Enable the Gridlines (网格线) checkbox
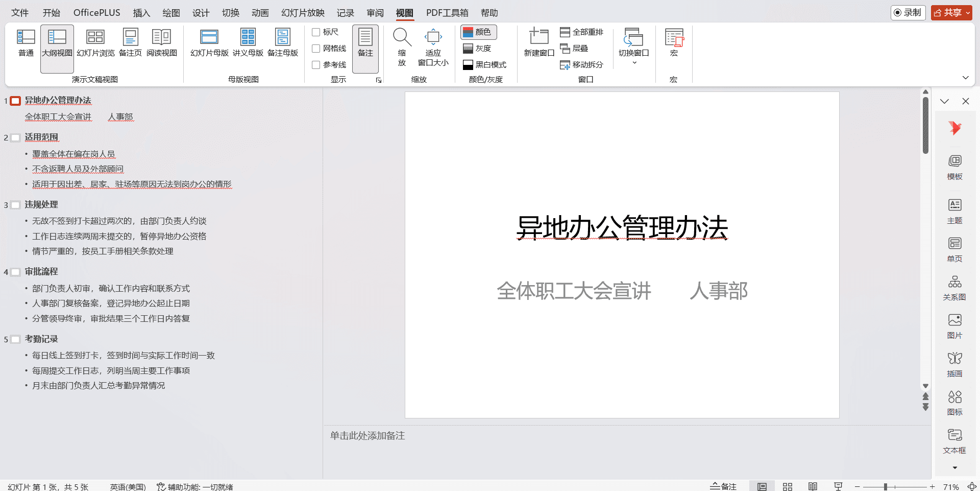The image size is (980, 491). point(316,49)
